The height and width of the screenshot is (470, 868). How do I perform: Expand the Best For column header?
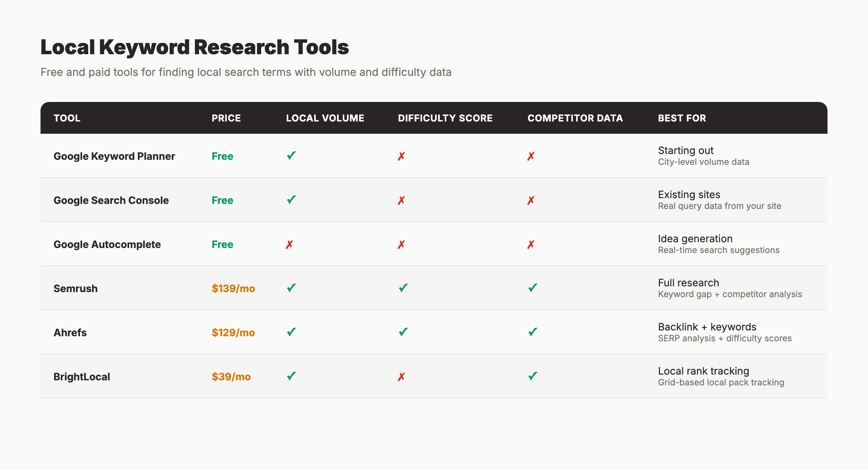[681, 118]
